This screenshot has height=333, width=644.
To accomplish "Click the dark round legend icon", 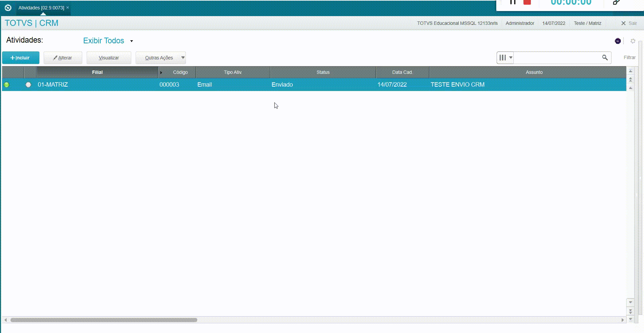I will (618, 41).
